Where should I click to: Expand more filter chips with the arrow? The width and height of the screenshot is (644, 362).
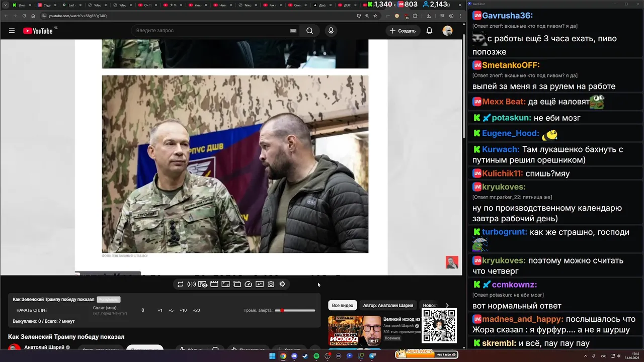tap(447, 305)
